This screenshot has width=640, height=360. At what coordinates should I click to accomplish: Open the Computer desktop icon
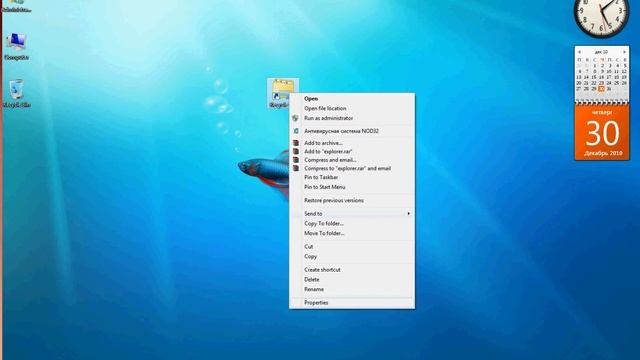click(16, 46)
